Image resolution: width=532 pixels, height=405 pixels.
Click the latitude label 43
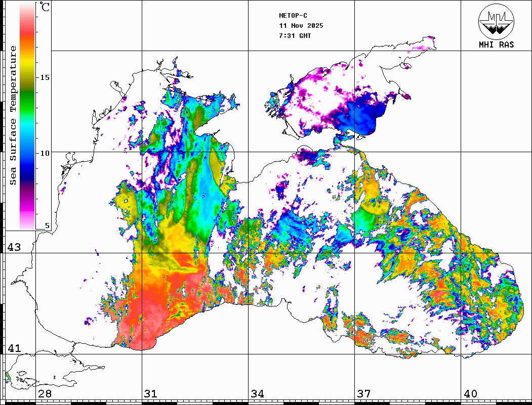point(14,247)
